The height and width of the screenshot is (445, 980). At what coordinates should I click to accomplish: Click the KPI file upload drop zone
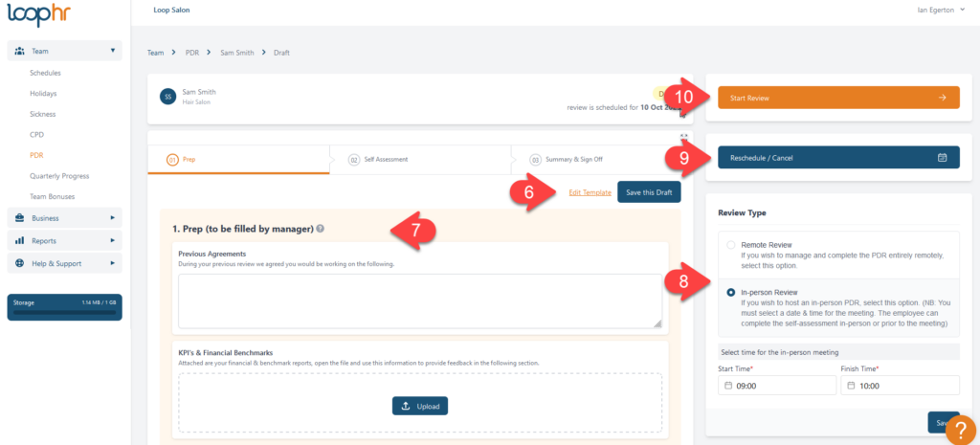click(x=420, y=403)
